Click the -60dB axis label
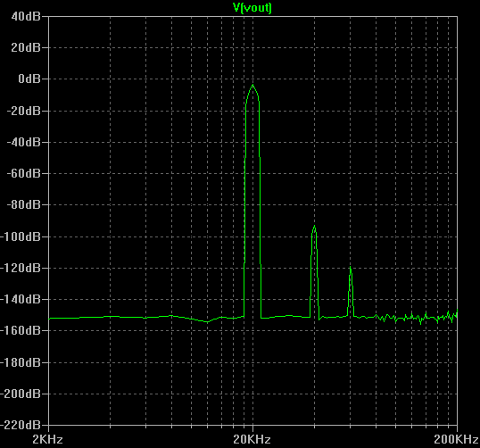Image resolution: width=480 pixels, height=448 pixels. 23,173
